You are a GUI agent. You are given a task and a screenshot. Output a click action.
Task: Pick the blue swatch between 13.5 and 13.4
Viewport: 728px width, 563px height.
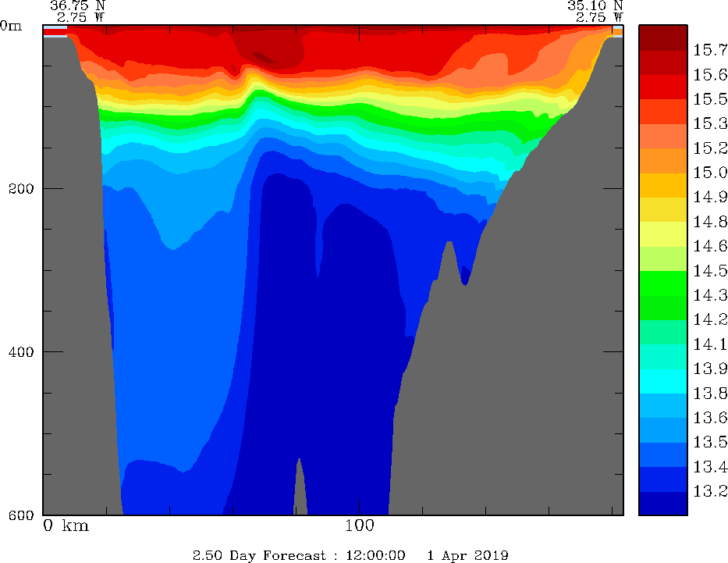(663, 454)
